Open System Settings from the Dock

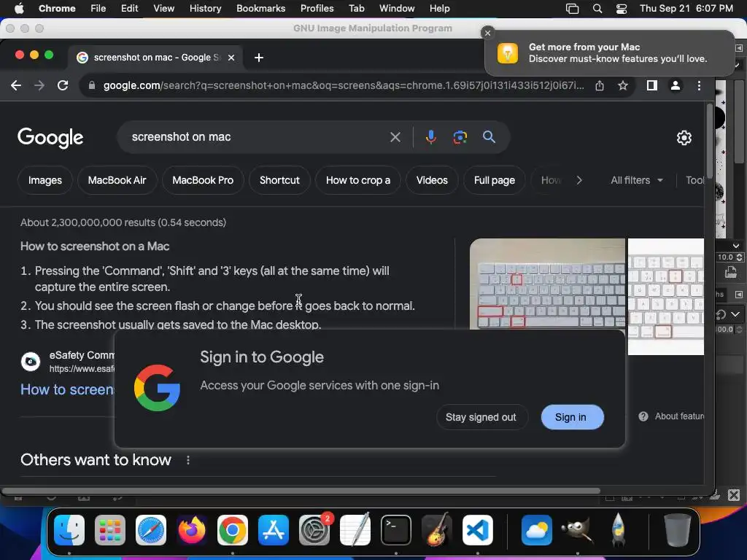[x=314, y=530]
